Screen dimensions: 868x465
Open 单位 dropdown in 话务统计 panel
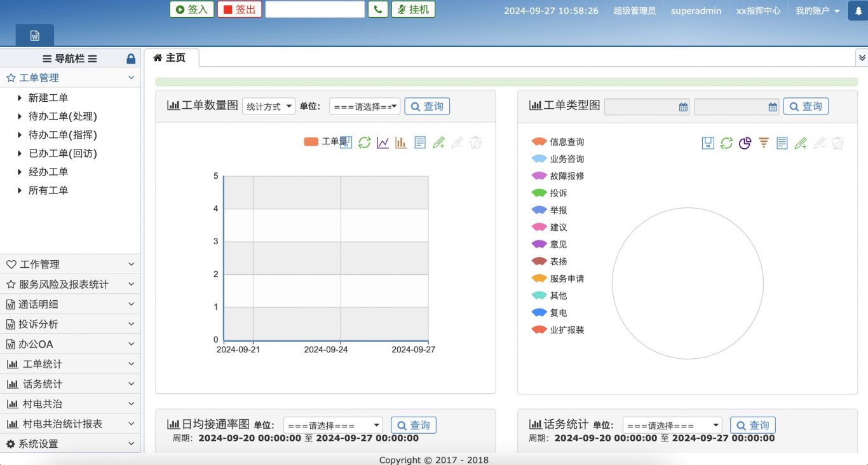tap(672, 425)
